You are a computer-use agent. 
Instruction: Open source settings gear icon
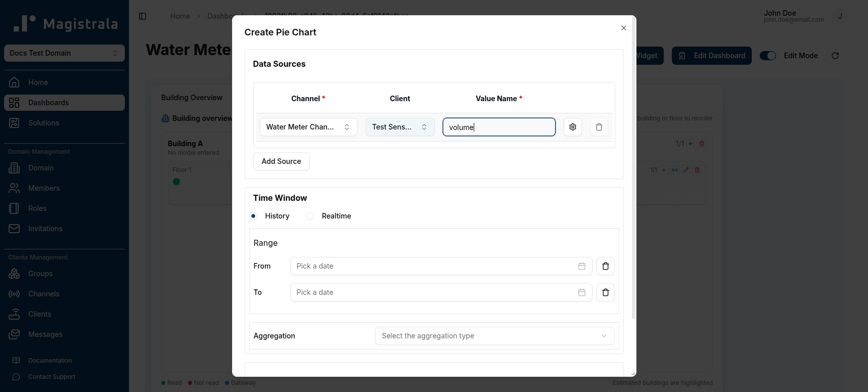[x=573, y=127]
